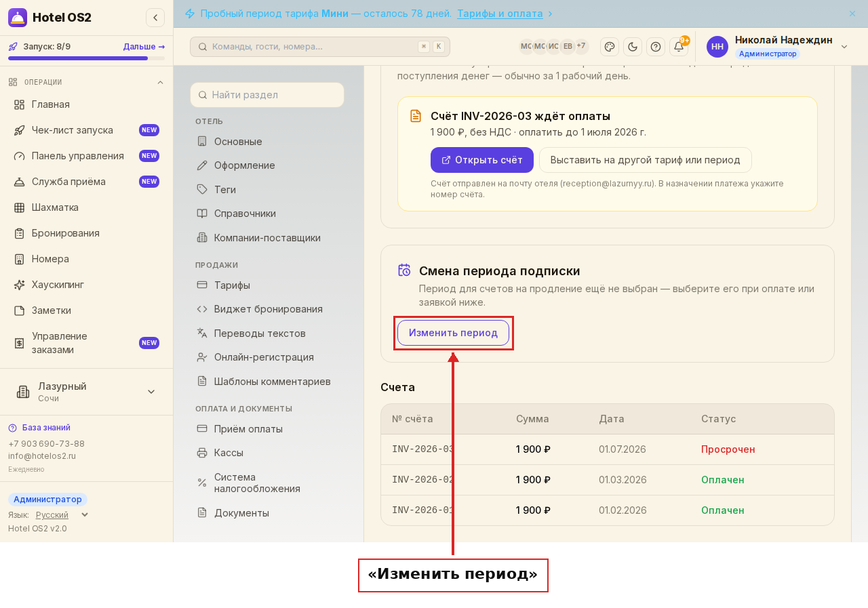This screenshot has height=608, width=868.
Task: Open Хаускипинг section
Action: tap(86, 285)
